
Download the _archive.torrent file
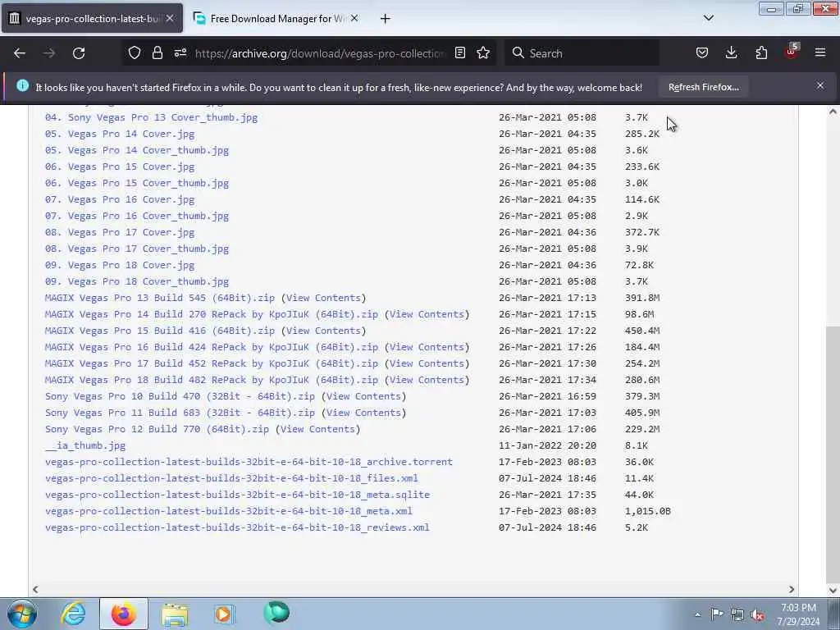pos(249,462)
